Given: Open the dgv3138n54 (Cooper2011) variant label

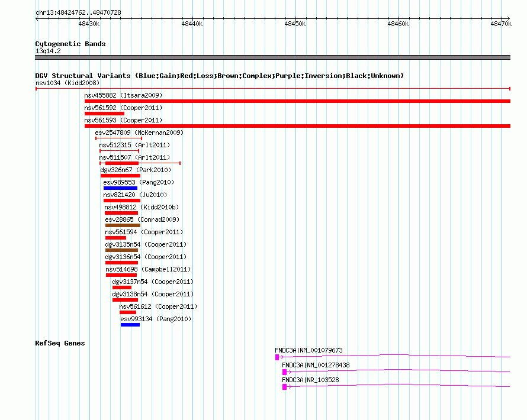Looking at the screenshot, I should pos(153,294).
